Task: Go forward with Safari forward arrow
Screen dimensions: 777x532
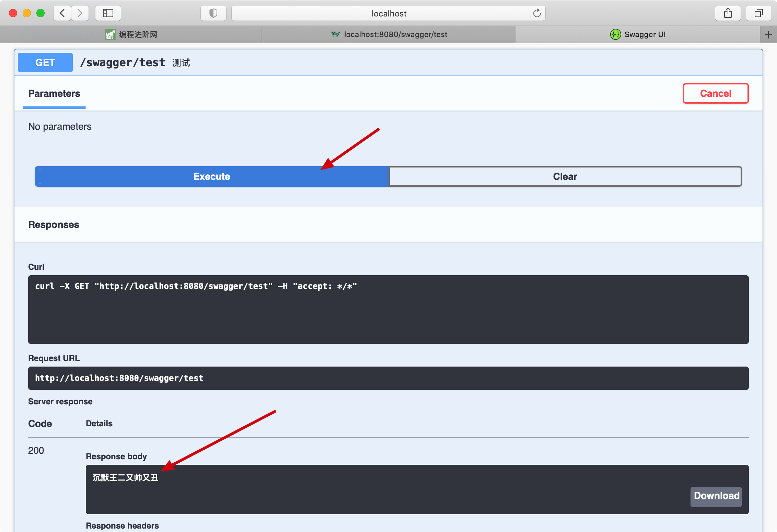Action: pyautogui.click(x=80, y=13)
